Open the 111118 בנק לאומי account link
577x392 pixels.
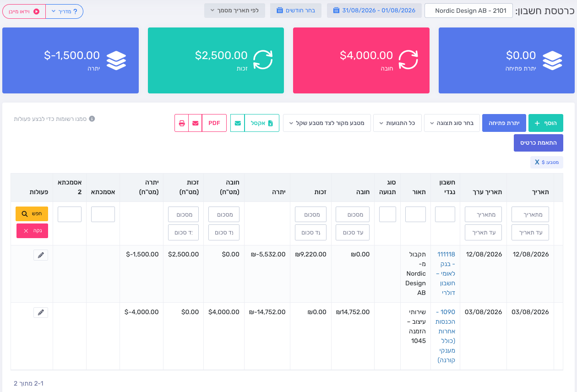pos(445,274)
